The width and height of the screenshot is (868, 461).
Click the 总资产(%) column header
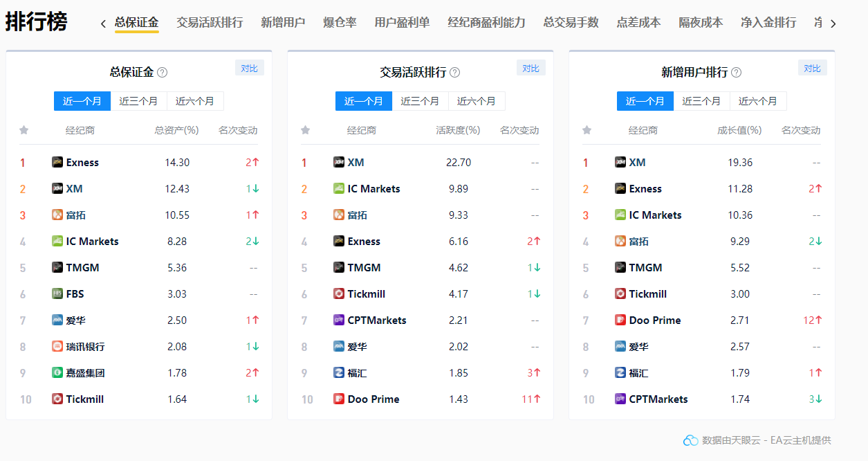click(x=177, y=130)
